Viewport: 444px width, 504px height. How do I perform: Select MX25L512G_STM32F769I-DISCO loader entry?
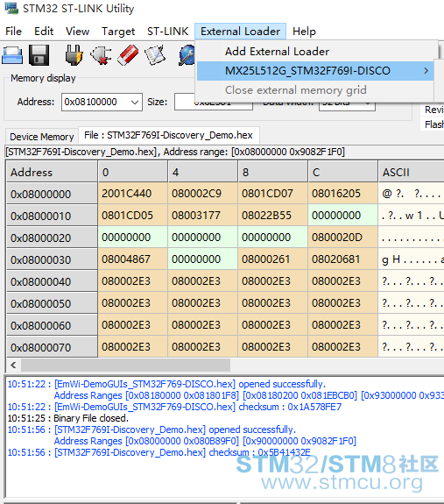pos(314,71)
